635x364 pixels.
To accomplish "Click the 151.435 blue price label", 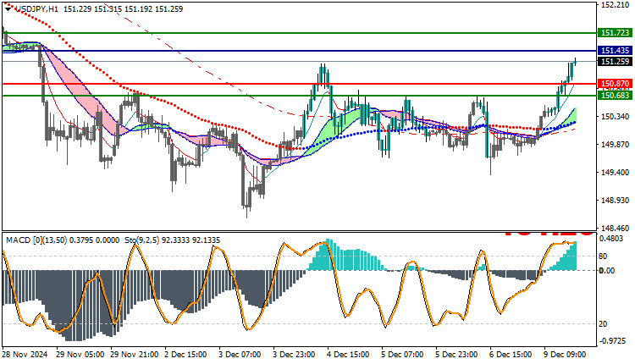I will coord(615,51).
